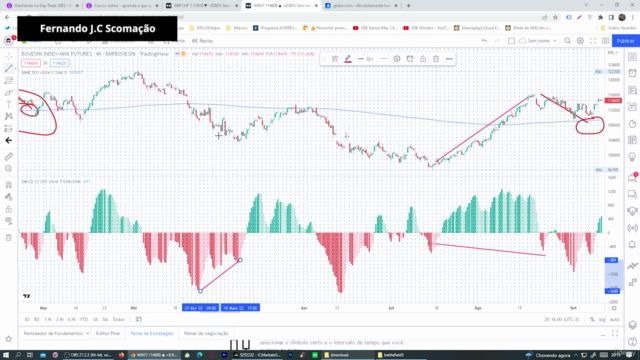
Task: Switch to Painel de negociação tab
Action: pyautogui.click(x=206, y=333)
